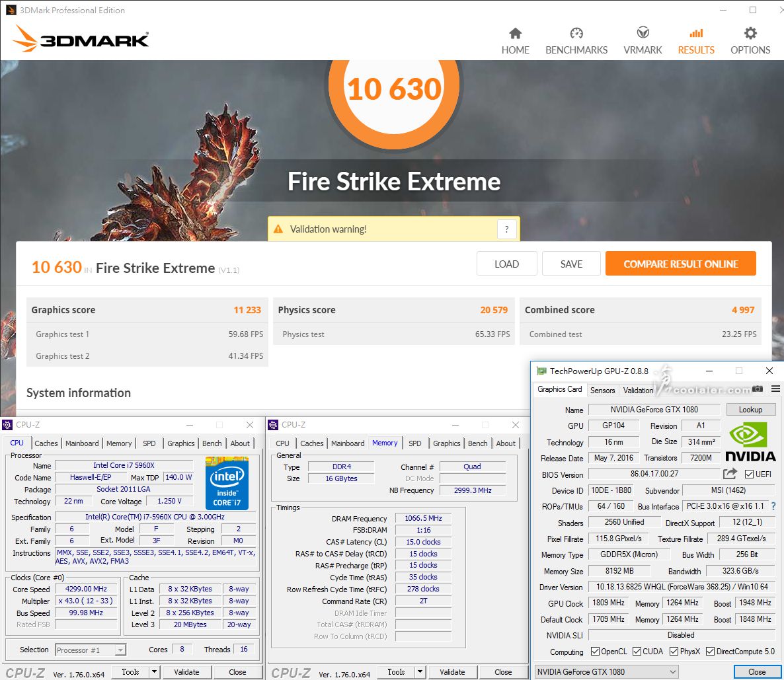Click Close button in left CPU-Z window
784x680 pixels.
(237, 671)
